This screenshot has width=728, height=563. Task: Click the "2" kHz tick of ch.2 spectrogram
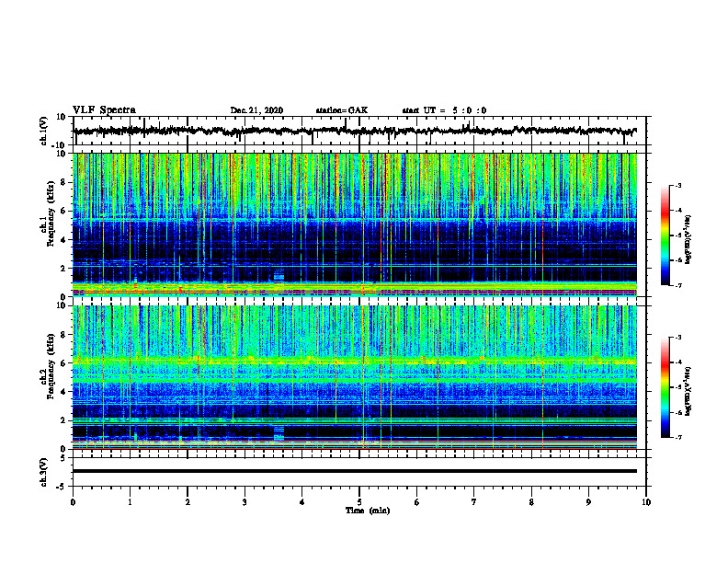63,420
